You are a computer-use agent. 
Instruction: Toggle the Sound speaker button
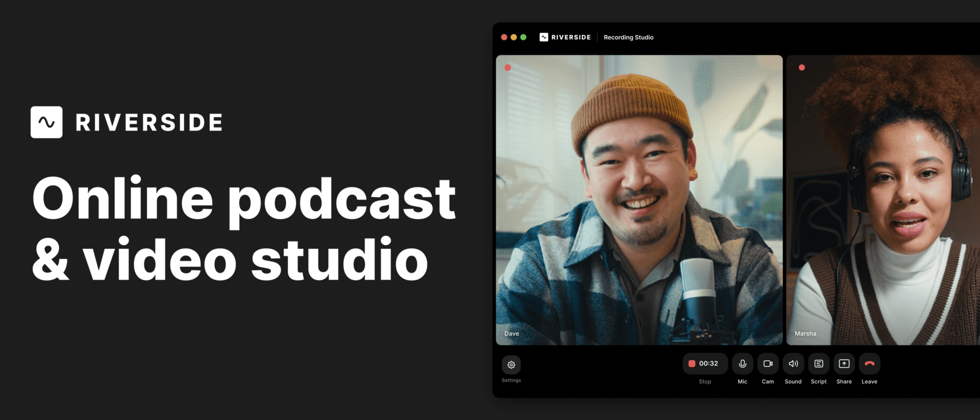(x=793, y=364)
